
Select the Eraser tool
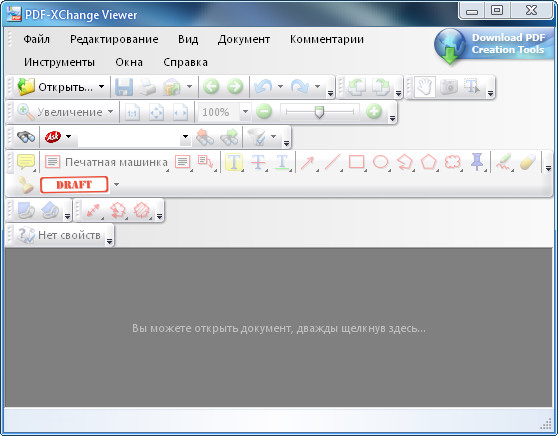click(527, 163)
